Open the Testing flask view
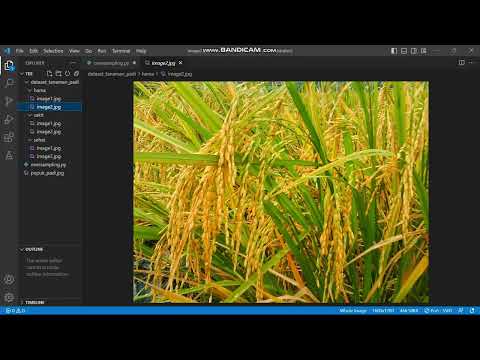 point(9,155)
